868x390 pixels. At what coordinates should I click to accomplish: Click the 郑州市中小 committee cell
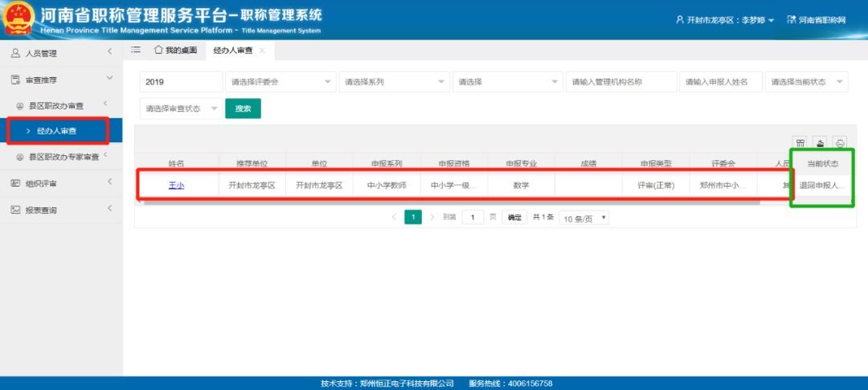723,186
